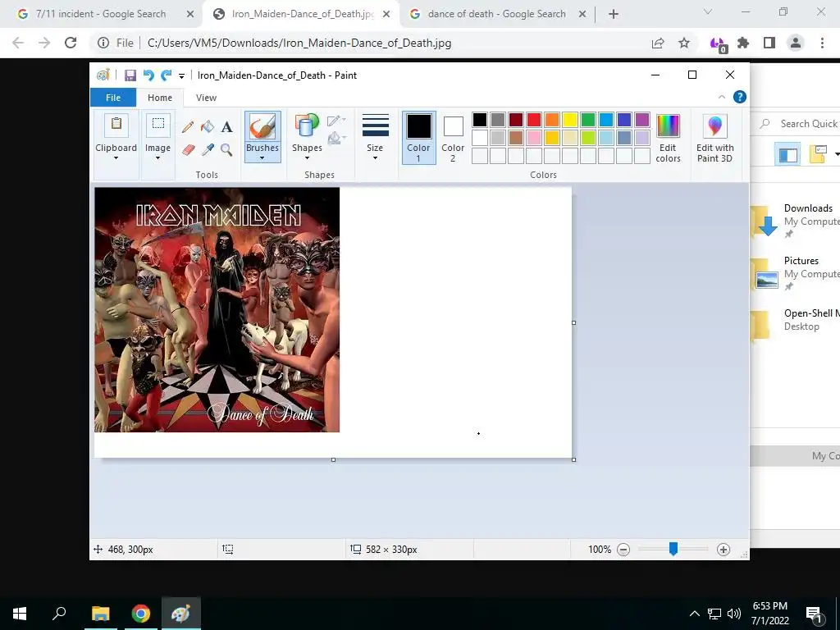Image resolution: width=840 pixels, height=630 pixels.
Task: Open Customize Quick Access Toolbar dropdown
Action: coord(181,76)
